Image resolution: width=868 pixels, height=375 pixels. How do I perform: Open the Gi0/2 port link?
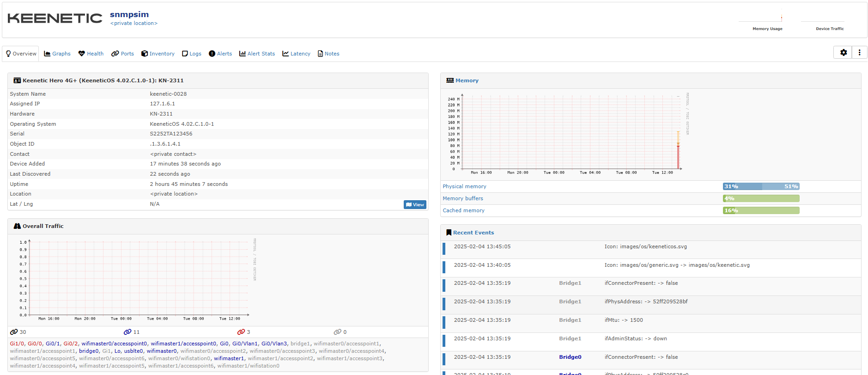pyautogui.click(x=70, y=344)
